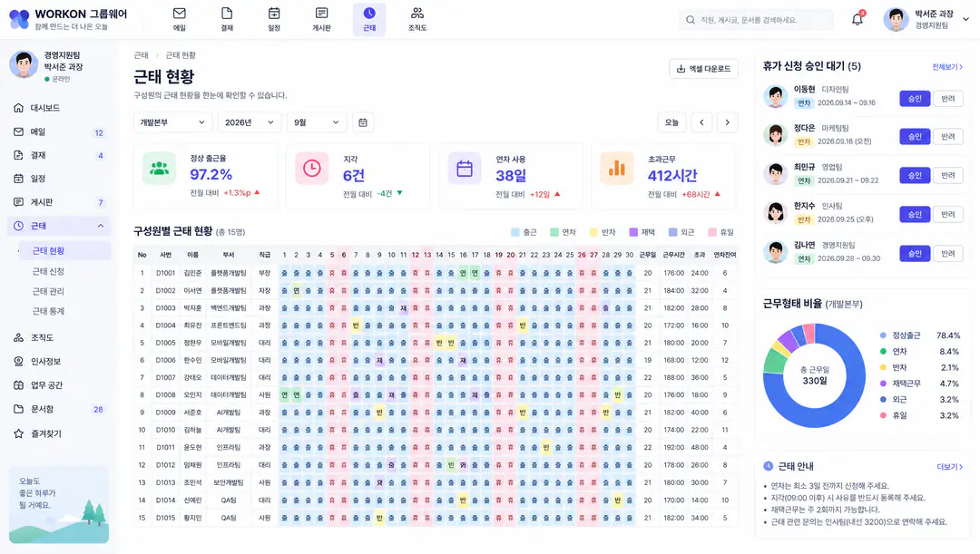Open 인사정보 in the sidebar
Image resolution: width=980 pixels, height=554 pixels.
pos(59,362)
